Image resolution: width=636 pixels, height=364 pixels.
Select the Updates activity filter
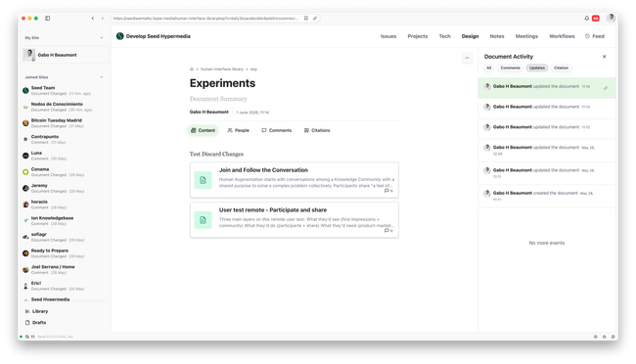click(x=536, y=68)
